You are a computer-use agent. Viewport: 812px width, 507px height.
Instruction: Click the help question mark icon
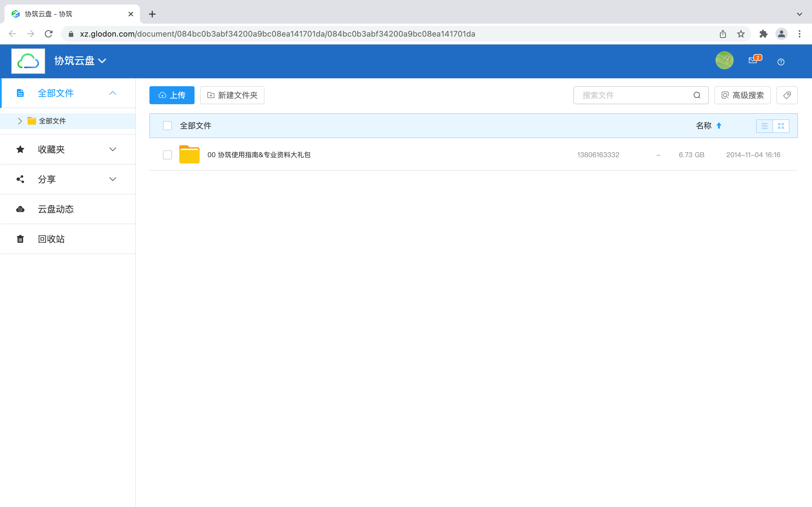781,62
